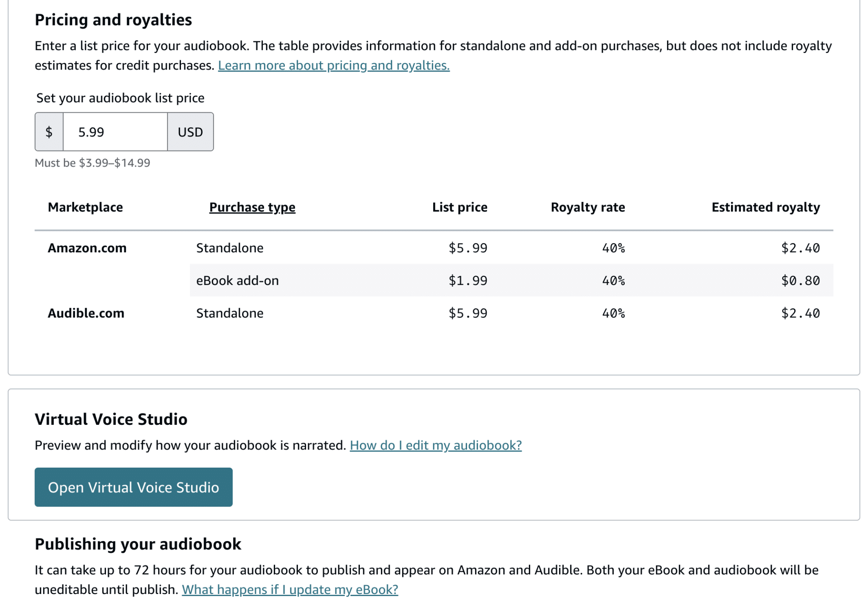The width and height of the screenshot is (868, 605).
Task: Select the Marketplace column header
Action: 85,207
